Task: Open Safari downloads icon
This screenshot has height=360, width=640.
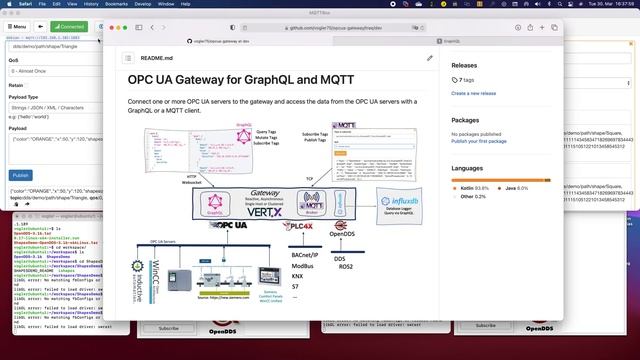Action: tap(518, 27)
